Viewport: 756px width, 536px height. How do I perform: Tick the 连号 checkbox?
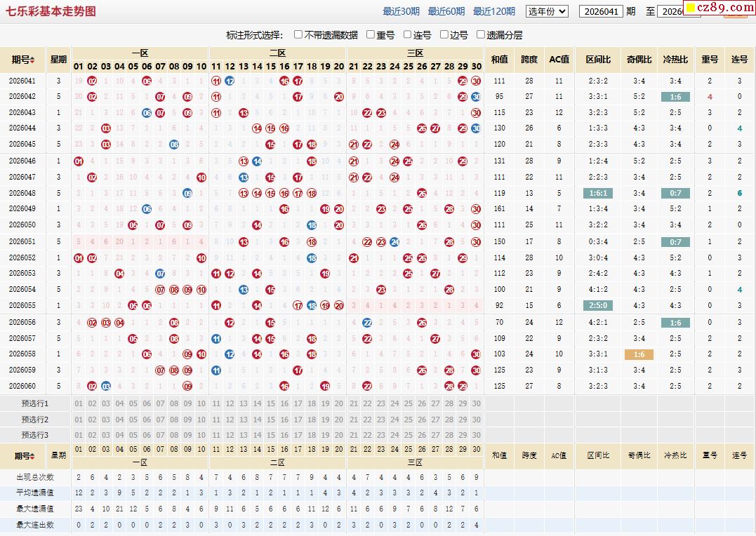(407, 34)
